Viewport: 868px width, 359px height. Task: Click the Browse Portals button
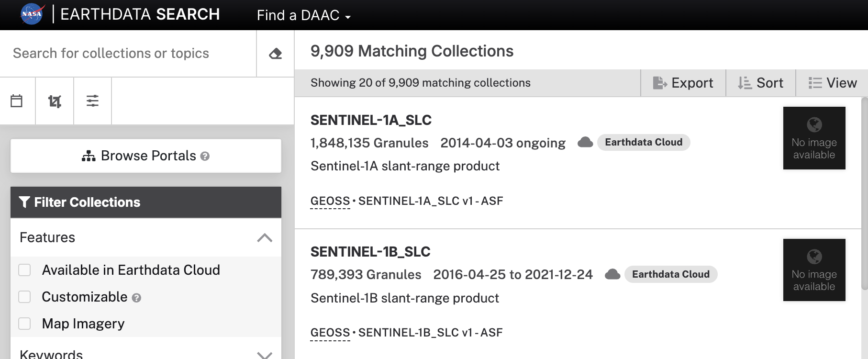[146, 156]
